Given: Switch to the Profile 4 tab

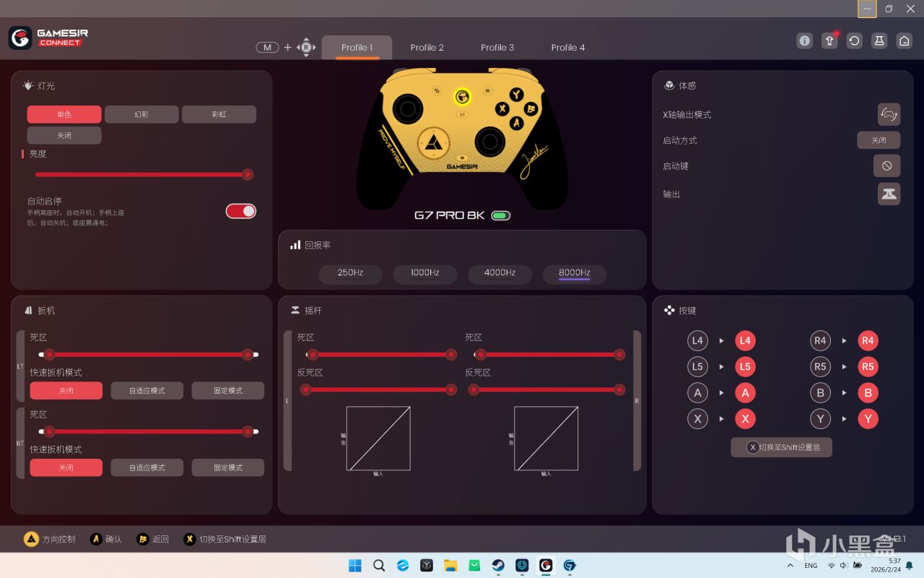Looking at the screenshot, I should [568, 48].
